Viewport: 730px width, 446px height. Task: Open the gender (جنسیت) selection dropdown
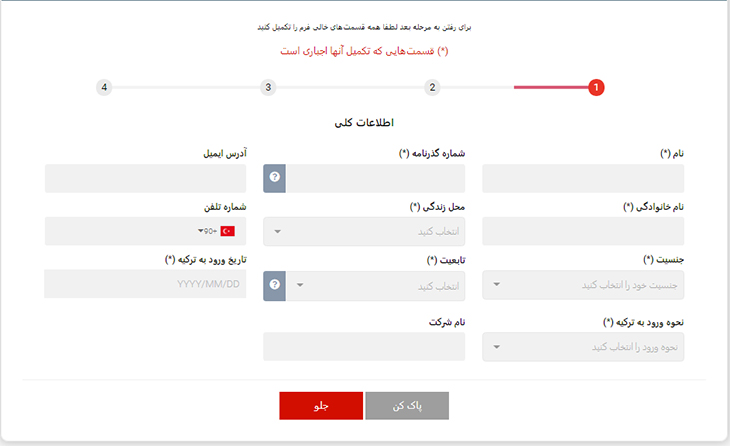point(583,284)
